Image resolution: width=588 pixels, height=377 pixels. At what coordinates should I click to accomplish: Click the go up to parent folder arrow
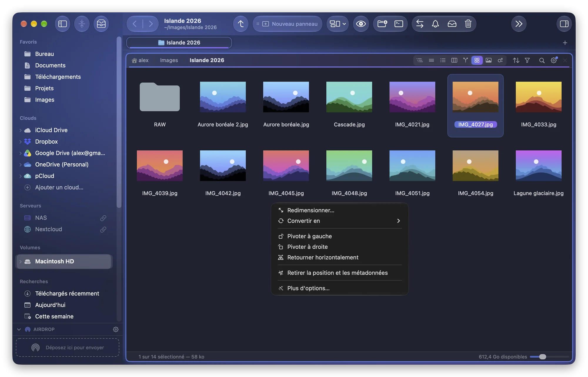click(x=240, y=24)
